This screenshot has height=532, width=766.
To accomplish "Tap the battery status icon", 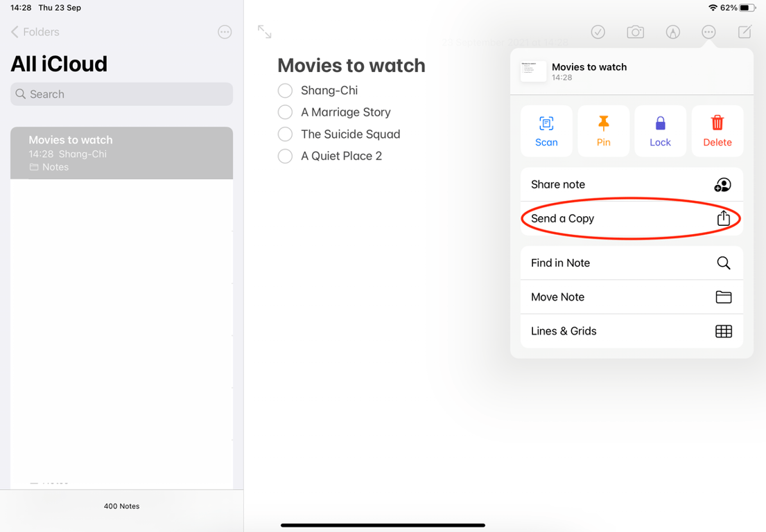I will pyautogui.click(x=747, y=8).
